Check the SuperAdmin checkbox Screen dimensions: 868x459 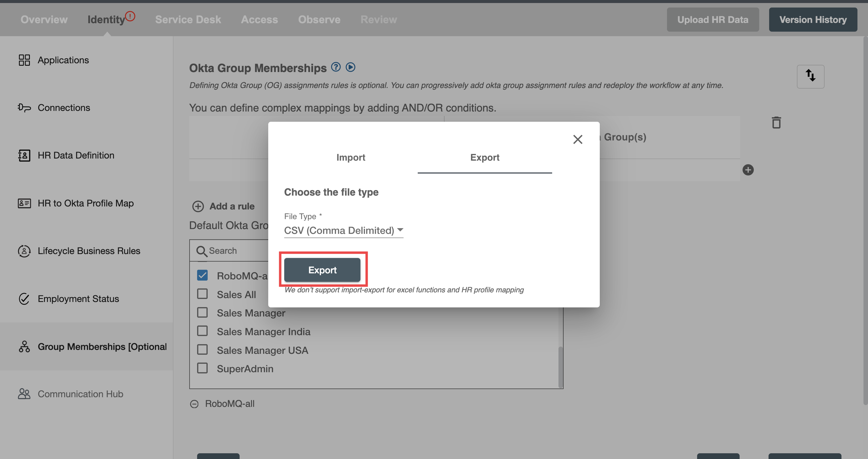pos(202,368)
